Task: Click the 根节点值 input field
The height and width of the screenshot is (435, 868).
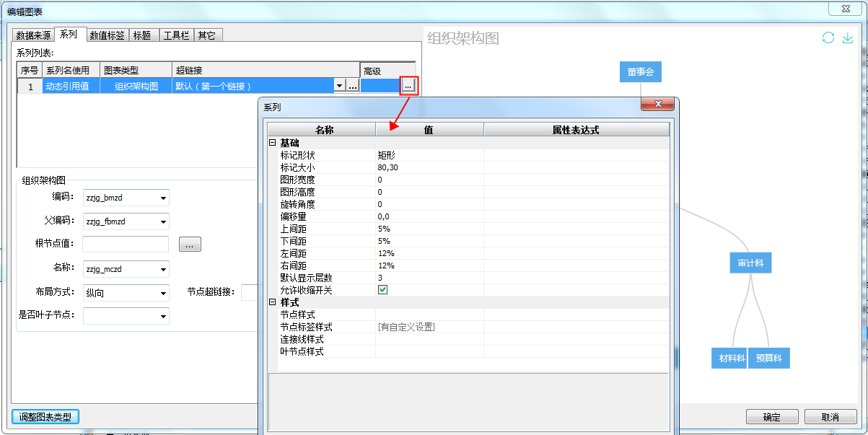Action: pos(126,245)
